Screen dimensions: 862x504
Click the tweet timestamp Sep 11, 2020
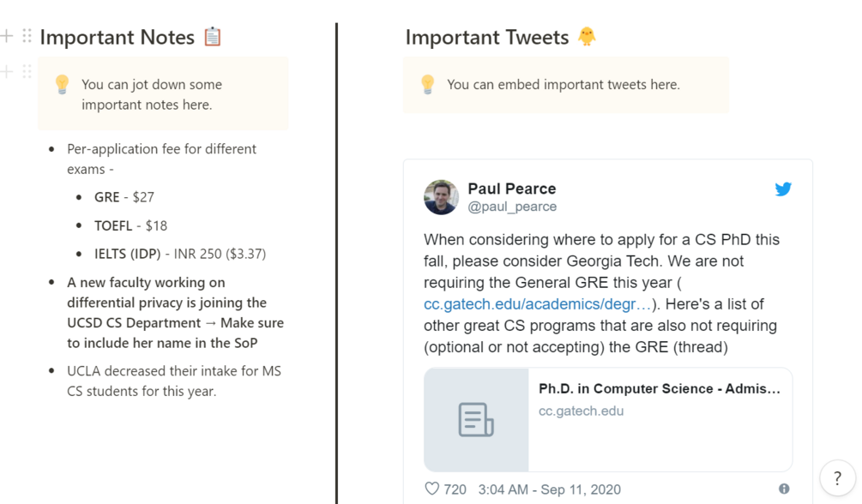pyautogui.click(x=549, y=489)
